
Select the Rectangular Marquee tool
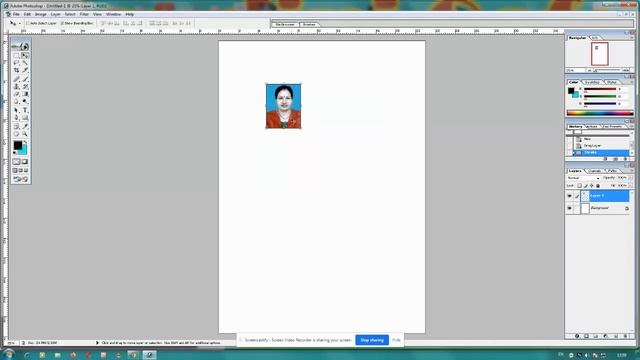(x=16, y=56)
